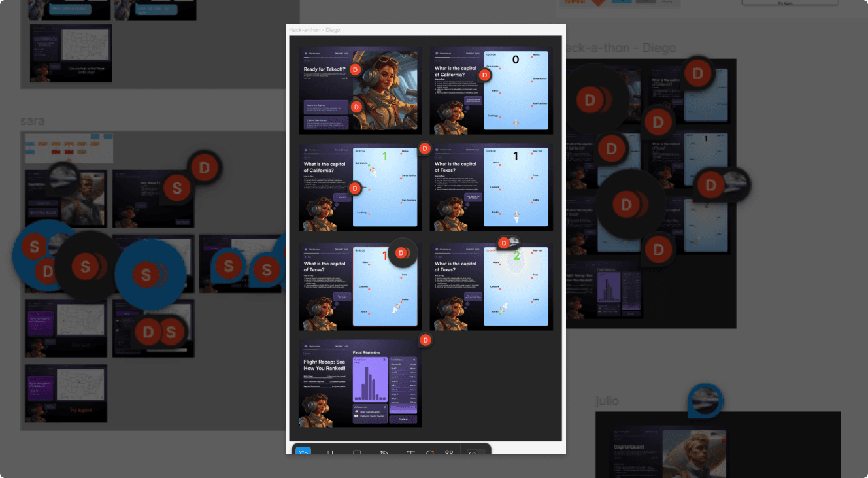Open D comment pin at Flight Recap frame corner
The image size is (868, 478).
pos(426,340)
